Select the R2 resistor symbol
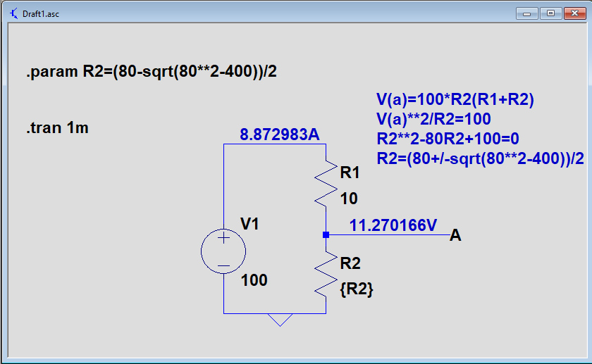Image resolution: width=592 pixels, height=364 pixels. pos(326,274)
